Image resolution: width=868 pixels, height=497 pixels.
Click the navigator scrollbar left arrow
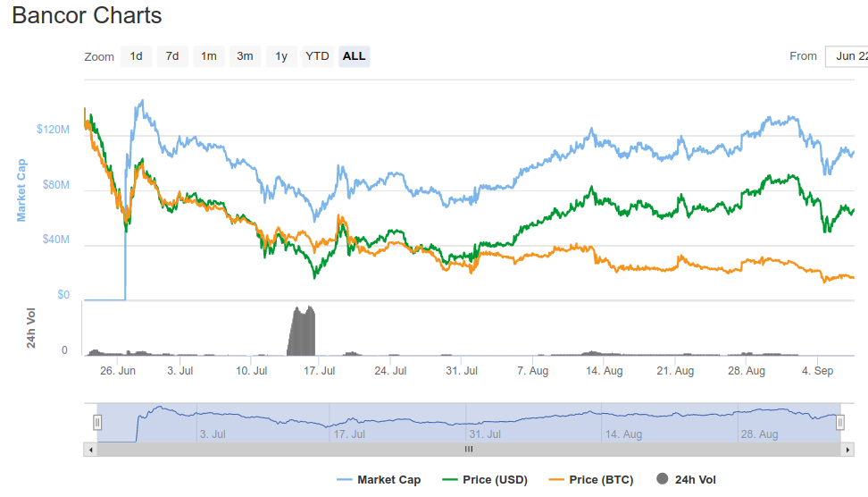(90, 450)
